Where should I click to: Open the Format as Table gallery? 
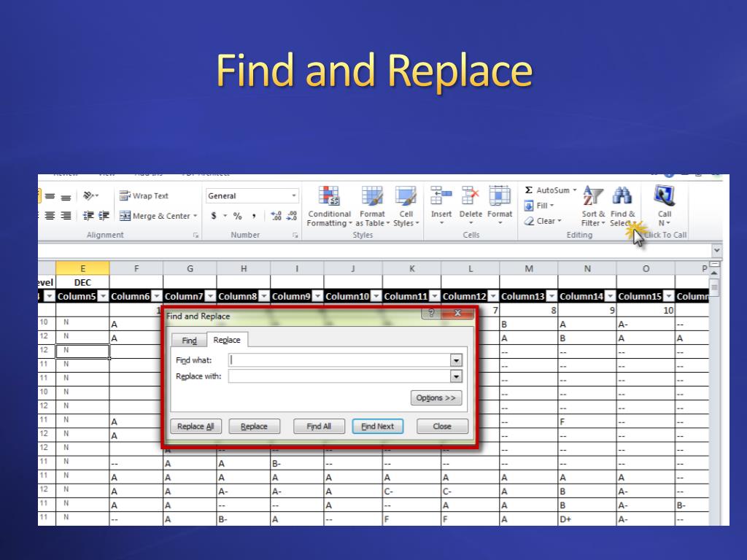click(372, 206)
